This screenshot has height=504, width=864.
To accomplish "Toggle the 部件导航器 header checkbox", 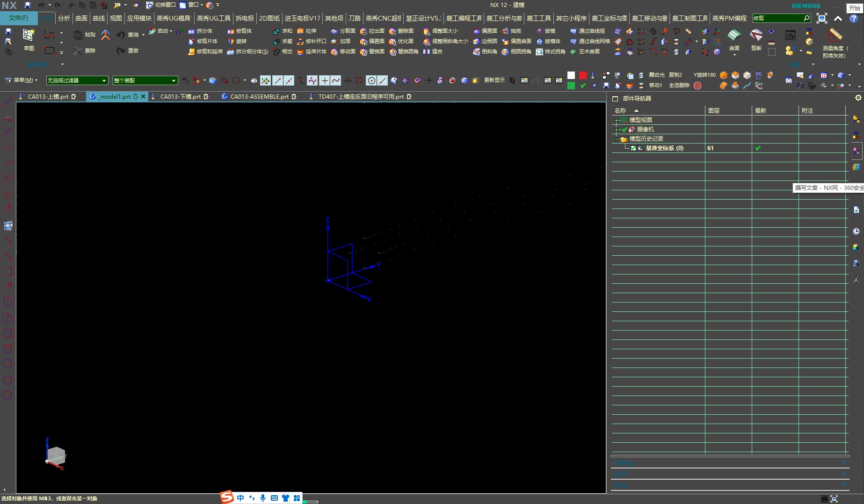I will tap(615, 99).
